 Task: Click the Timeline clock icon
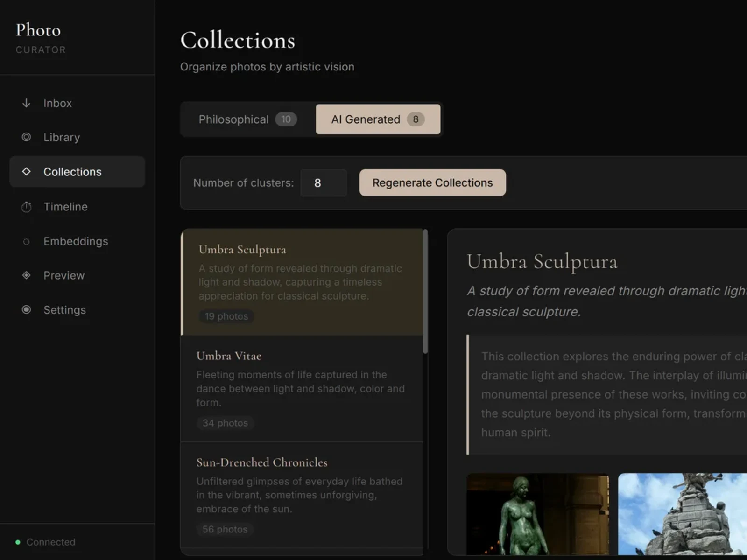[x=26, y=206]
